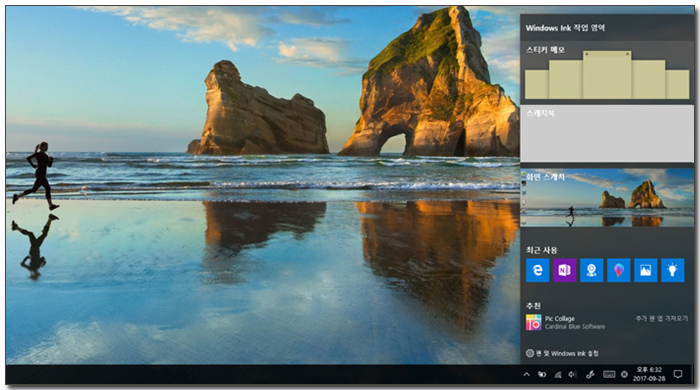This screenshot has height=390, width=700.
Task: Open the Sketchpad (스케치북) tile
Action: click(x=607, y=133)
